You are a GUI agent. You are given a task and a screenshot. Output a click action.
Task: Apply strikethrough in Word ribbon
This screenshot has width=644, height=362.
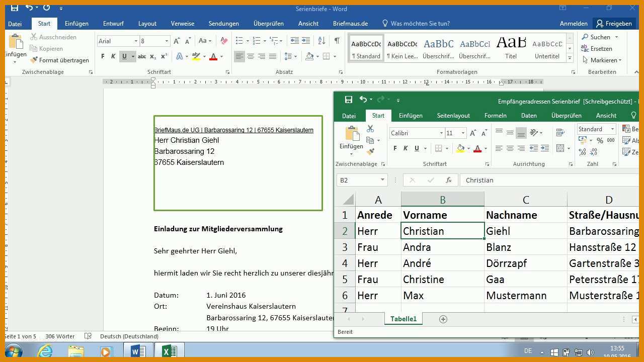[x=142, y=56]
